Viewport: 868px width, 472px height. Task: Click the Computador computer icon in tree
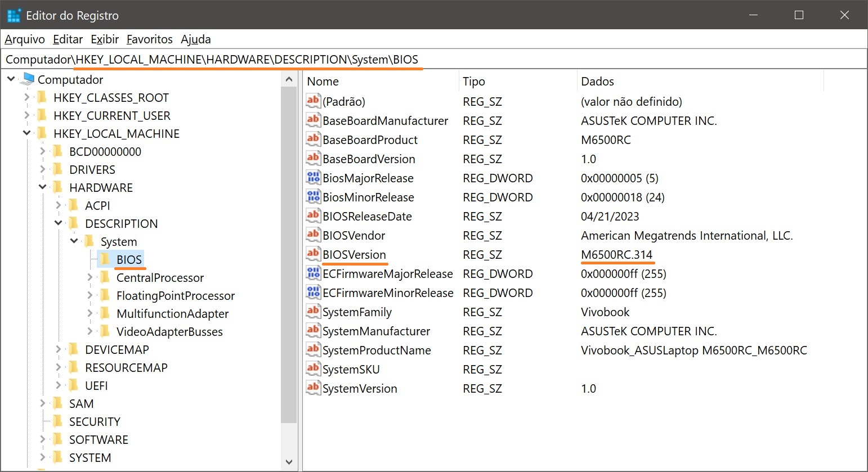(27, 79)
